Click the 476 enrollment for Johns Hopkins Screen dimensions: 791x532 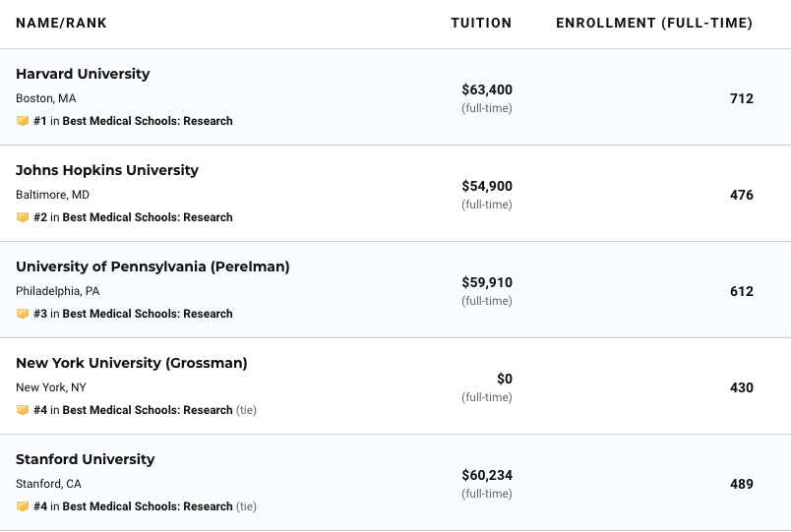pyautogui.click(x=742, y=195)
